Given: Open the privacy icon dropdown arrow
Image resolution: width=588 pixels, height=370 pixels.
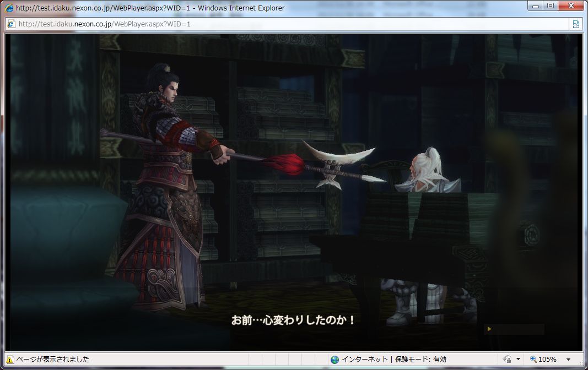Looking at the screenshot, I should 518,359.
